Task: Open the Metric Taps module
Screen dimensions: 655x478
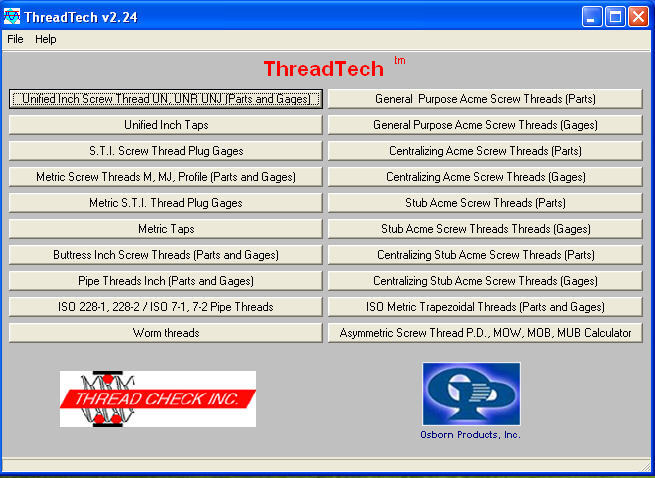Action: tap(166, 229)
